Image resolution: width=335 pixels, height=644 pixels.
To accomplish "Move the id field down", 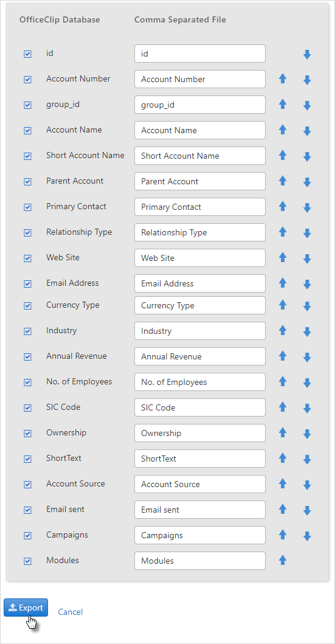I will (x=307, y=54).
